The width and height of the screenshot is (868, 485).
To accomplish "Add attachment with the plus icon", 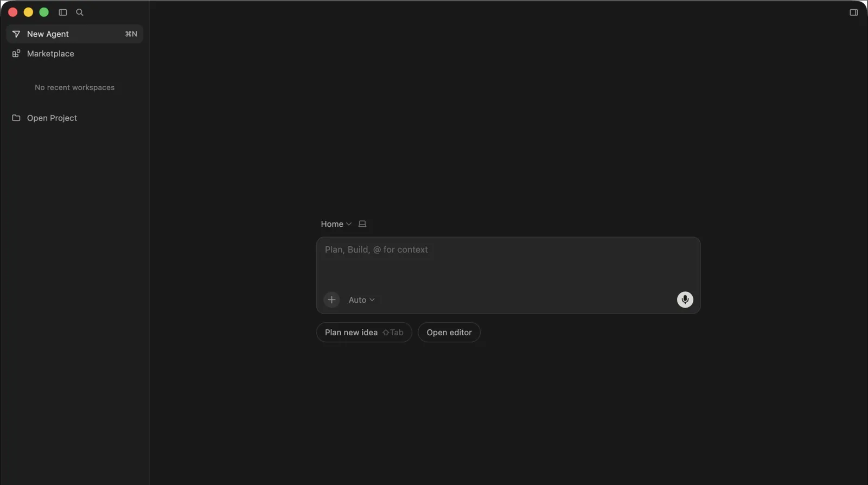I will [331, 299].
